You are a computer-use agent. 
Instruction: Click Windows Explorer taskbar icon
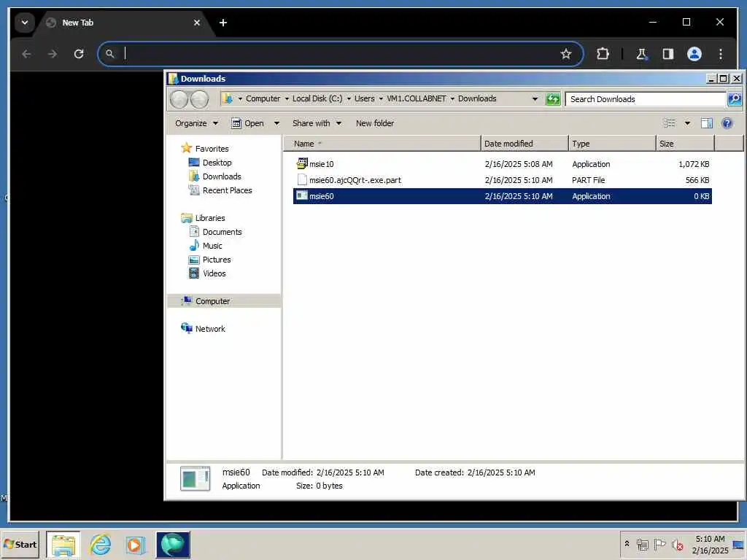click(63, 545)
